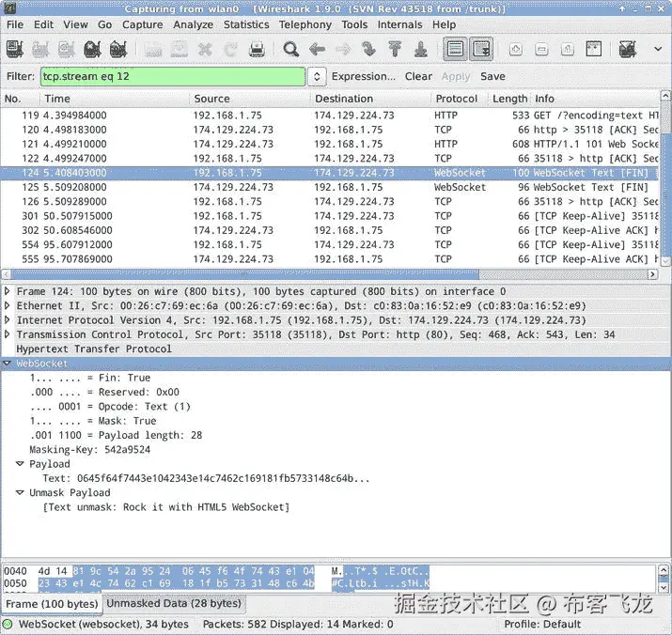The height and width of the screenshot is (635, 672).
Task: Toggle auto scroll in live capture
Action: pyautogui.click(x=481, y=49)
